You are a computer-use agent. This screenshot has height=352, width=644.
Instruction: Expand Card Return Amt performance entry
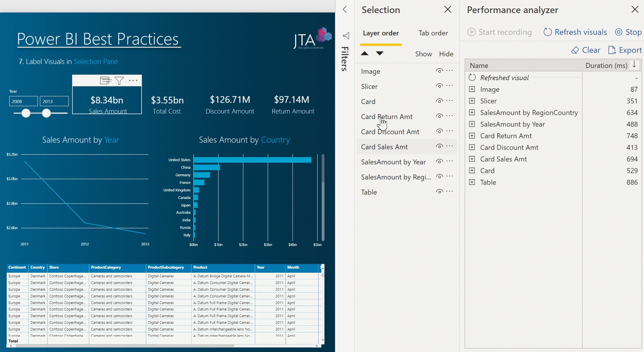tap(472, 136)
